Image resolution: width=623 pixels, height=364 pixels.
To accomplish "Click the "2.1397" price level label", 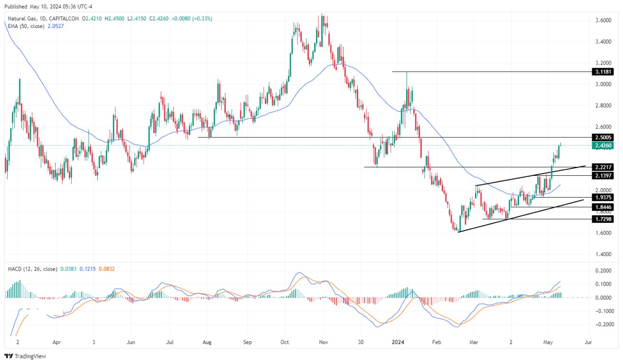I will click(604, 175).
